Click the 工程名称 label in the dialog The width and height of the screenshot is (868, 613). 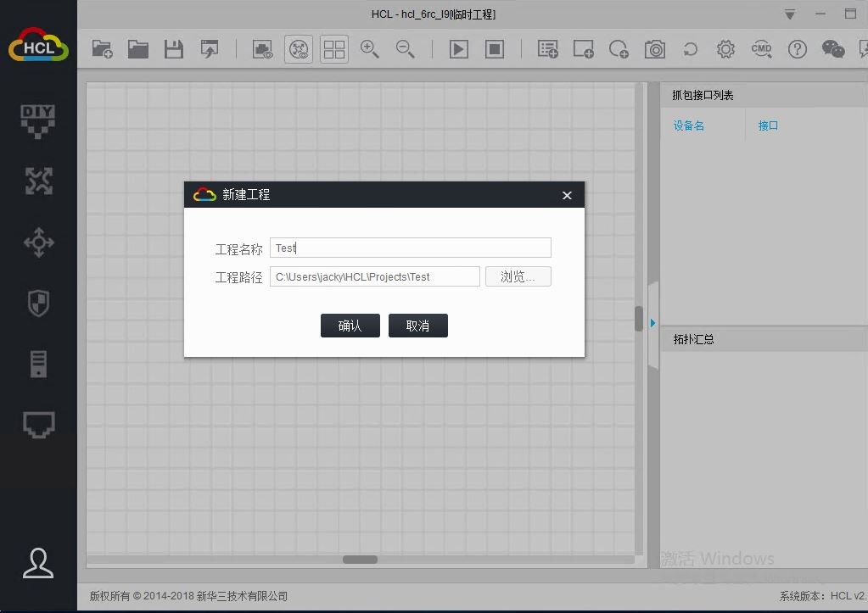238,249
